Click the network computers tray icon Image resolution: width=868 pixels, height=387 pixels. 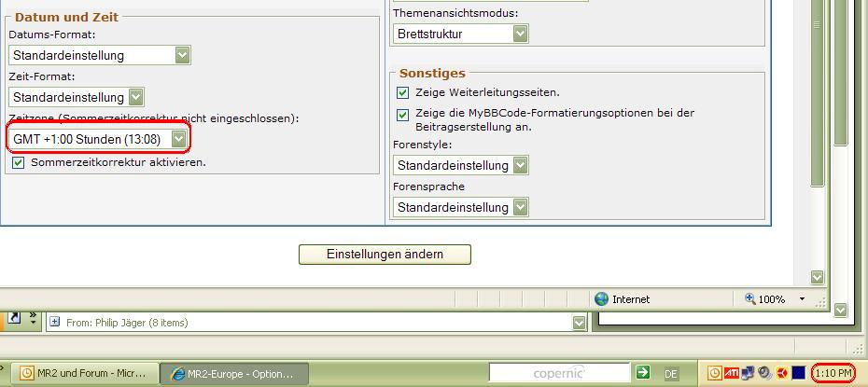coord(749,373)
